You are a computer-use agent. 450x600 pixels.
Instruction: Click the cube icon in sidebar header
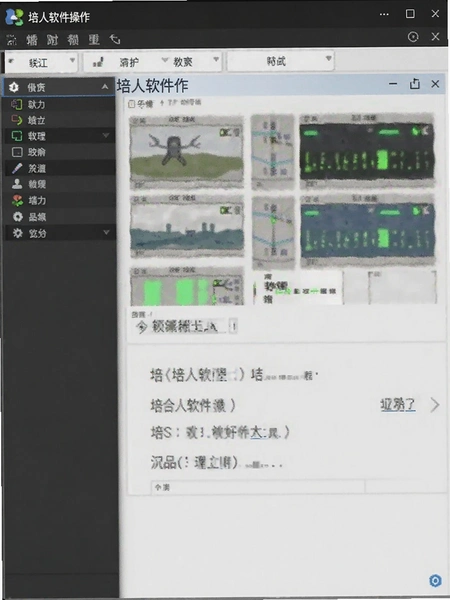[14, 87]
